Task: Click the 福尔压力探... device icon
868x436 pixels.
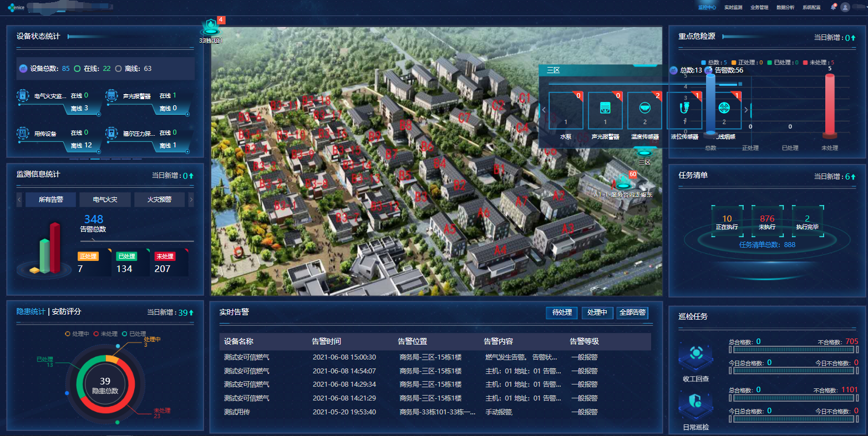Action: (x=111, y=133)
